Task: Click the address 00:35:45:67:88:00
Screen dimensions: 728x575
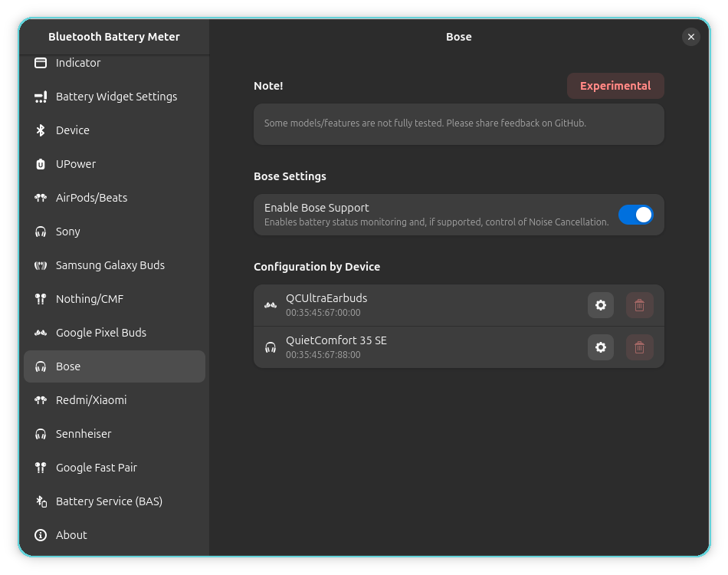Action: [323, 355]
